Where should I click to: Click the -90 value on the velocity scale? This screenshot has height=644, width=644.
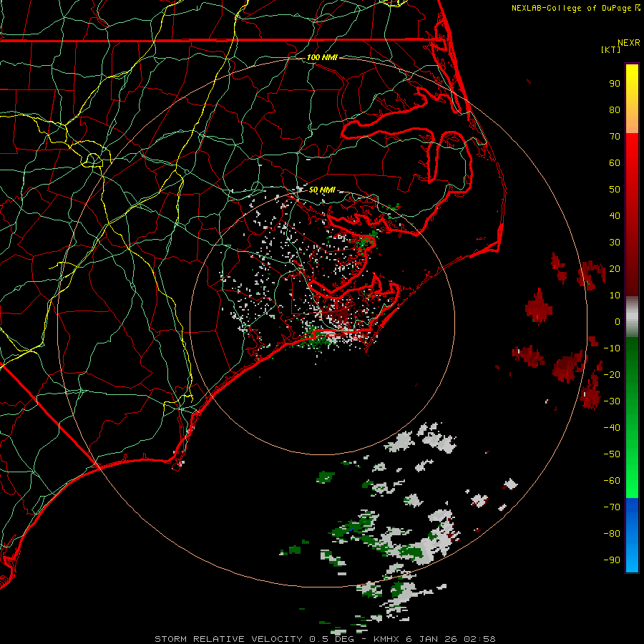point(612,560)
